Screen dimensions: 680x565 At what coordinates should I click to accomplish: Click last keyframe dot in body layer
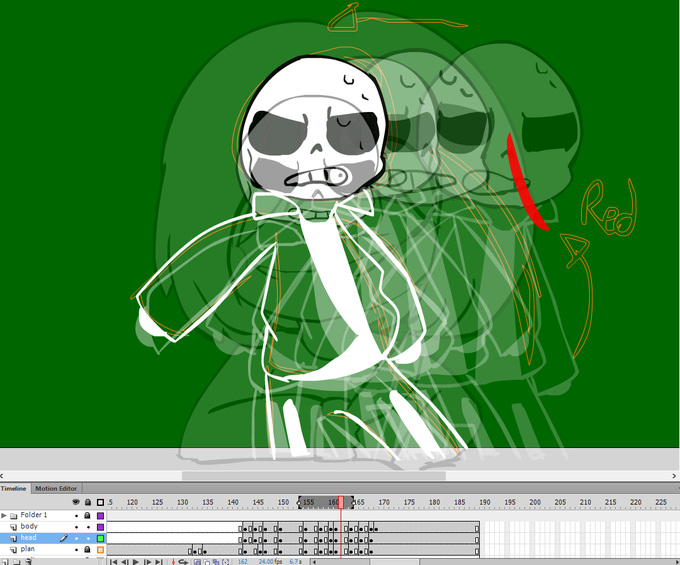[376, 529]
